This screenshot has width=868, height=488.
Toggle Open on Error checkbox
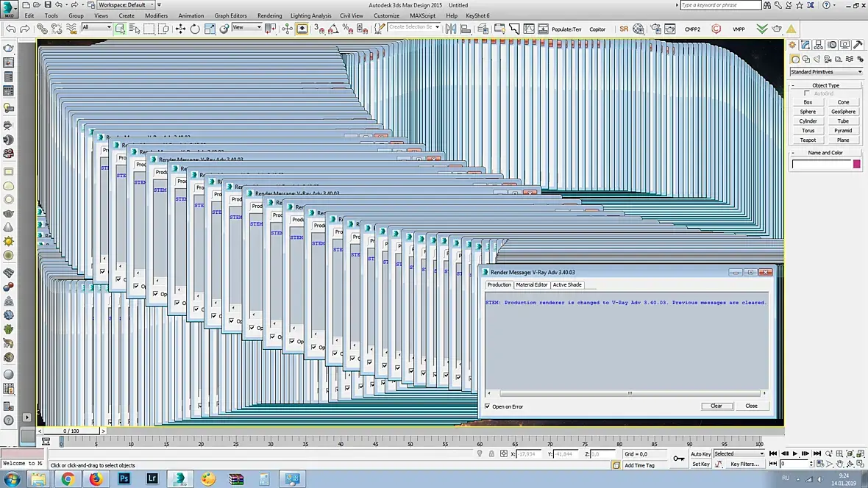(488, 406)
